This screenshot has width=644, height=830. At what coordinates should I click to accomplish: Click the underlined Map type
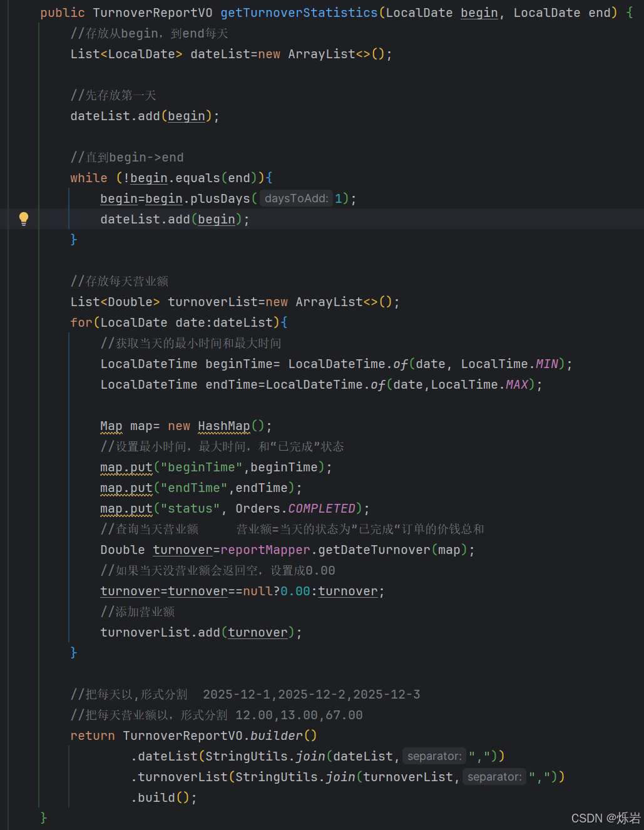pos(111,426)
